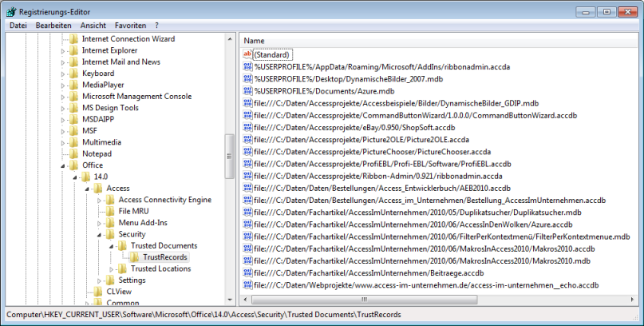Expand the Access Connectivity Engine node
644x326 pixels.
(x=100, y=200)
